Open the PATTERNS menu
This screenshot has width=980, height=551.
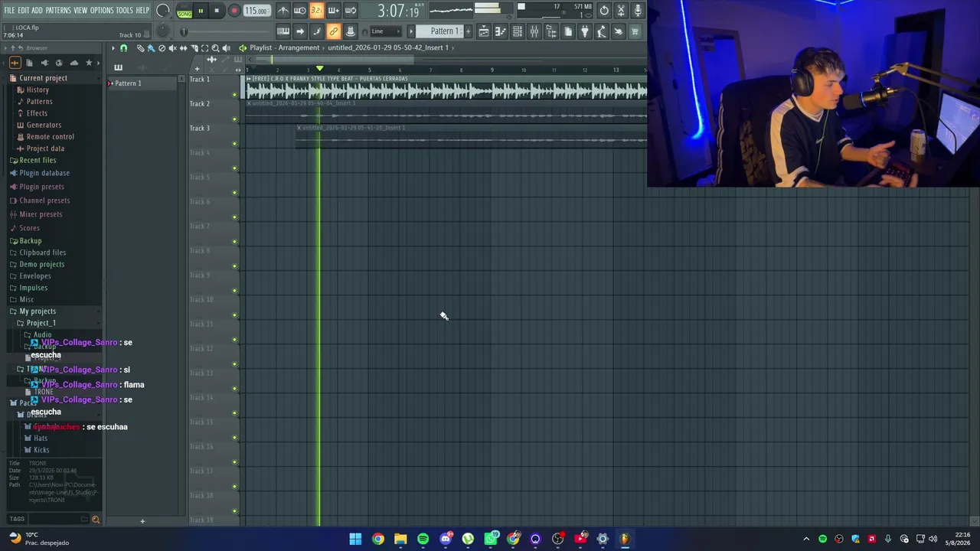(x=58, y=10)
